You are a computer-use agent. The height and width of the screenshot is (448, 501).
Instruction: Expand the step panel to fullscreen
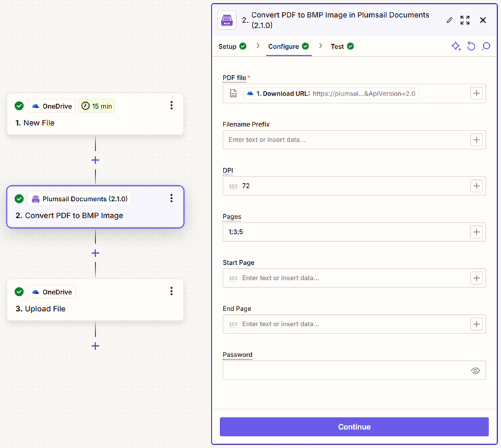point(465,20)
